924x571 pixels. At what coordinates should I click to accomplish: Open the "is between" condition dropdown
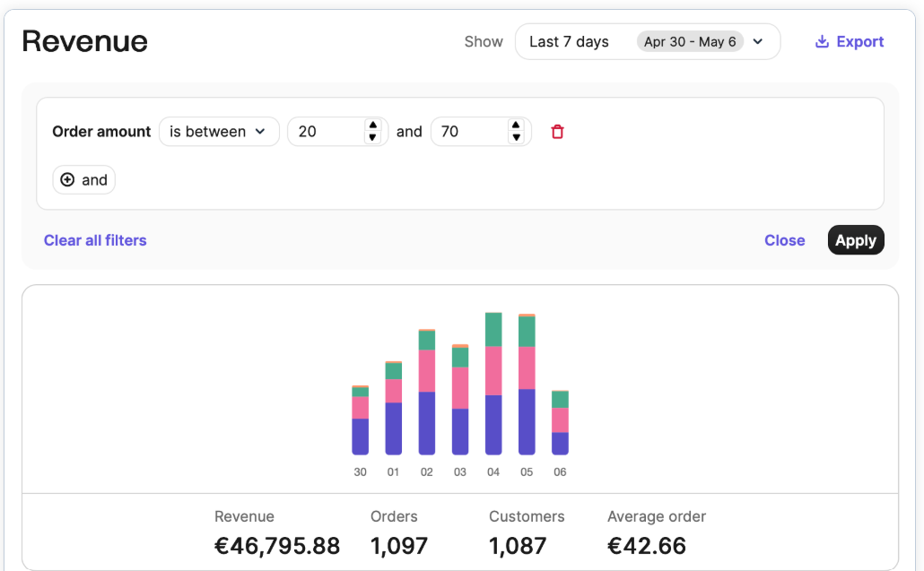click(219, 131)
